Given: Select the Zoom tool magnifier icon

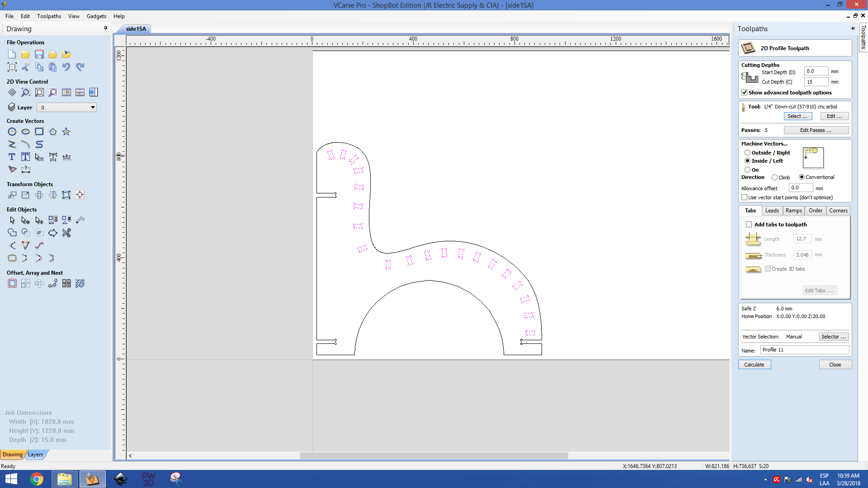Looking at the screenshot, I should pos(26,92).
